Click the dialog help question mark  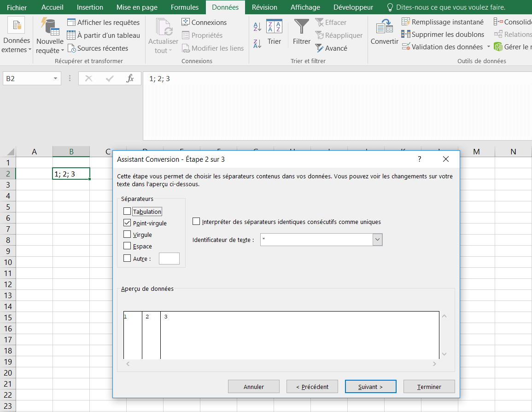(420, 159)
